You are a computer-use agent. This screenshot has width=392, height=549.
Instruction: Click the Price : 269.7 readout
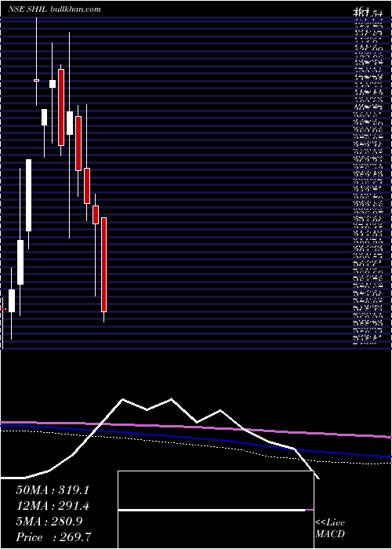(x=54, y=537)
